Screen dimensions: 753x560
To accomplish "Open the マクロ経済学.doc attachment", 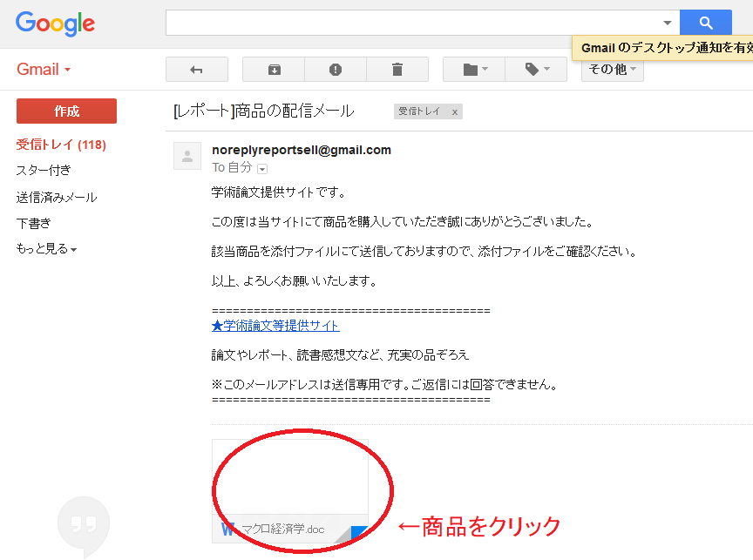I will 290,491.
